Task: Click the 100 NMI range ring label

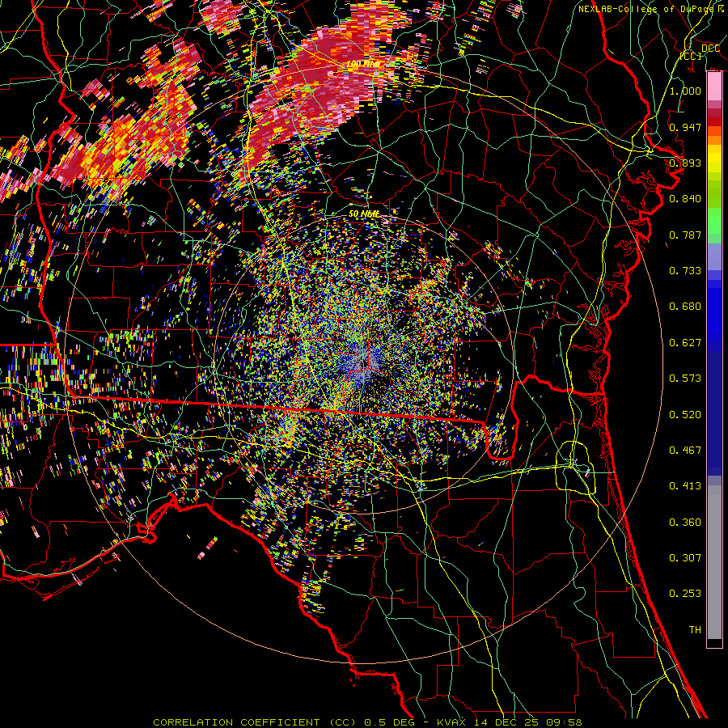Action: (366, 64)
